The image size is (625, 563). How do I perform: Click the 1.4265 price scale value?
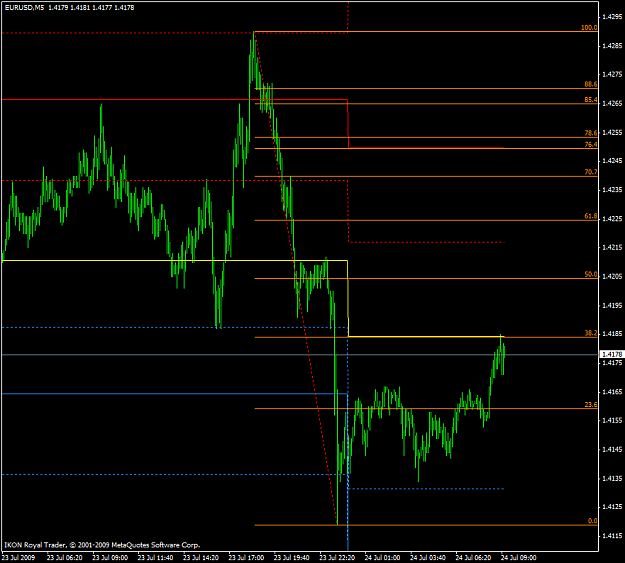pos(612,104)
